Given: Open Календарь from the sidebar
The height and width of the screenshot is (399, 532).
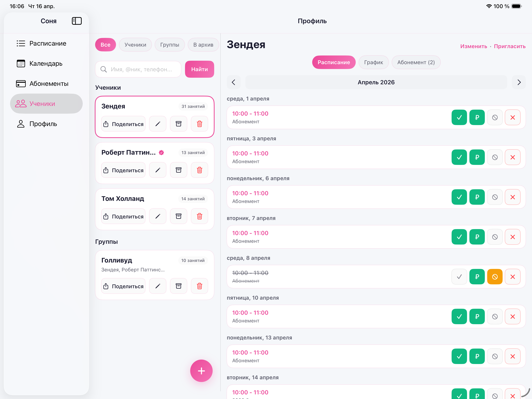Looking at the screenshot, I should (46, 63).
